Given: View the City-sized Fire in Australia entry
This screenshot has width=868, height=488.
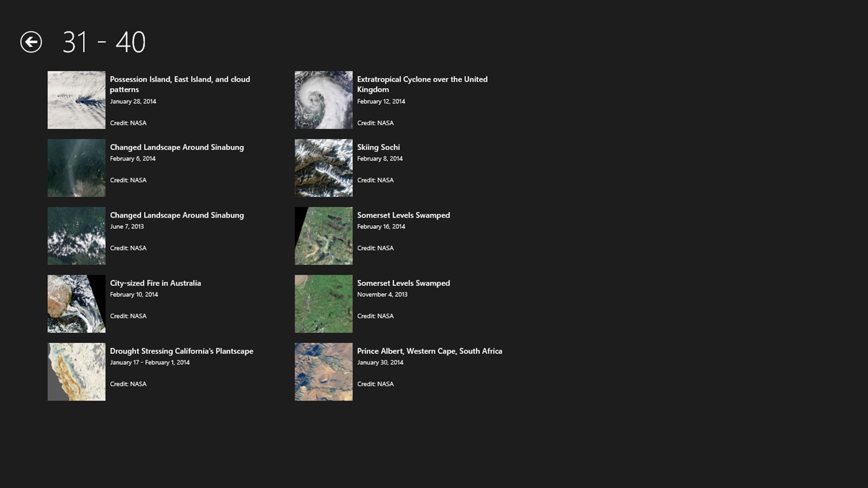Looking at the screenshot, I should tap(155, 283).
